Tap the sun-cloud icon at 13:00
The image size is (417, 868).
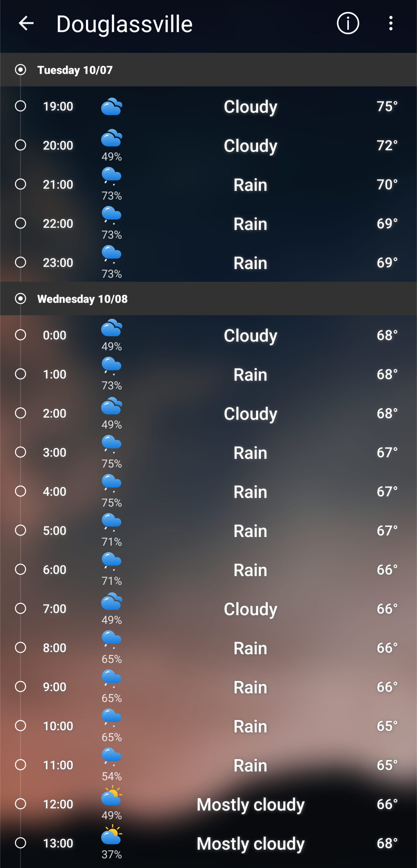[112, 835]
